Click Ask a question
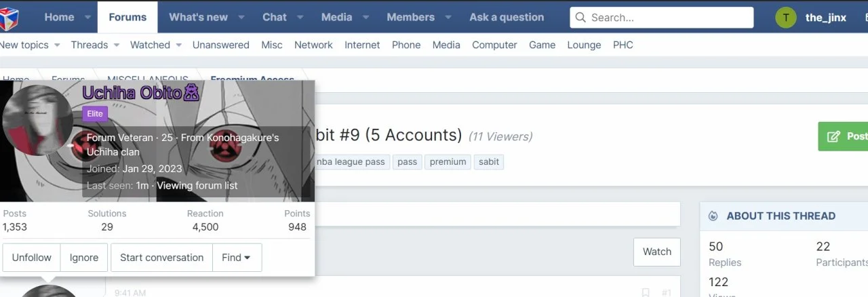This screenshot has height=297, width=868. [x=507, y=18]
